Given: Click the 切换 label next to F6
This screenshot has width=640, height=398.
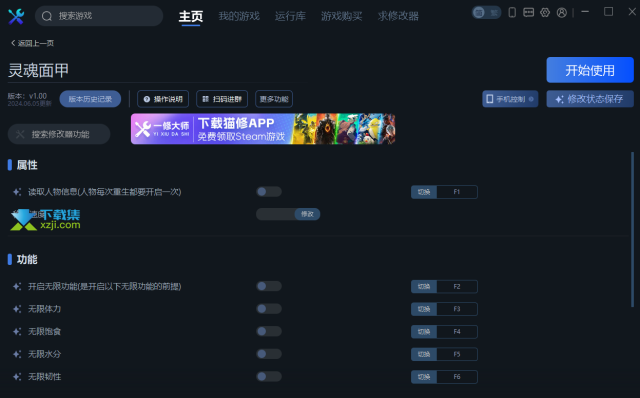Looking at the screenshot, I should pyautogui.click(x=424, y=377).
